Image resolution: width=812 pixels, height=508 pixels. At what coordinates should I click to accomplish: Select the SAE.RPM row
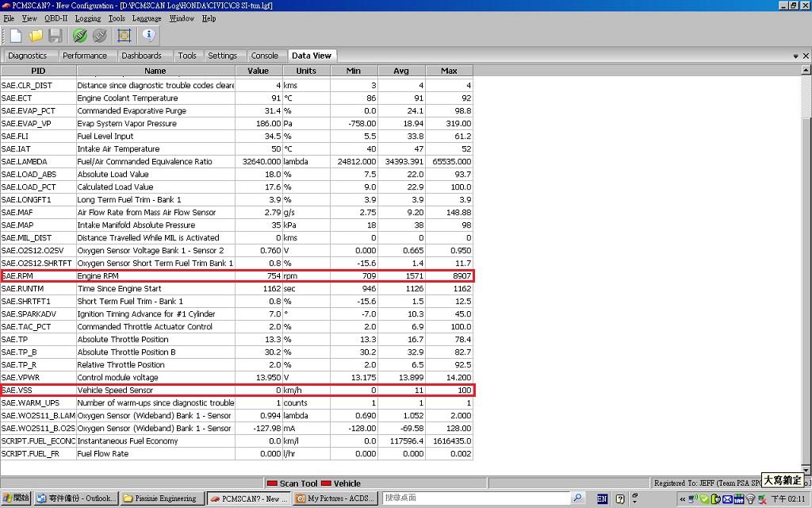(236, 275)
